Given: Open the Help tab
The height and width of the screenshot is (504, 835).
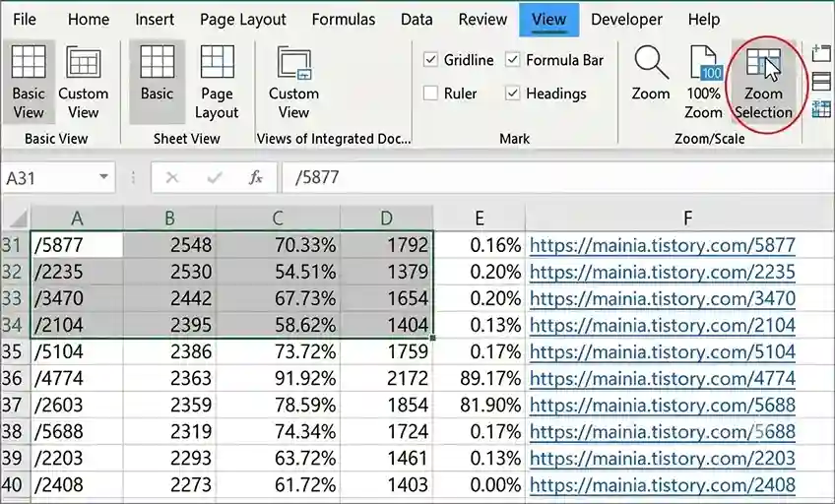Looking at the screenshot, I should (x=703, y=20).
